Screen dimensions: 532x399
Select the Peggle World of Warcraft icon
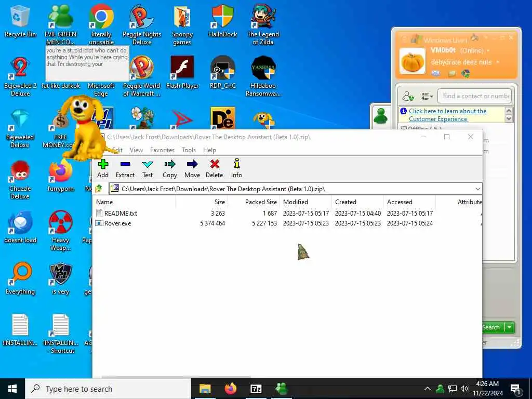tap(141, 76)
